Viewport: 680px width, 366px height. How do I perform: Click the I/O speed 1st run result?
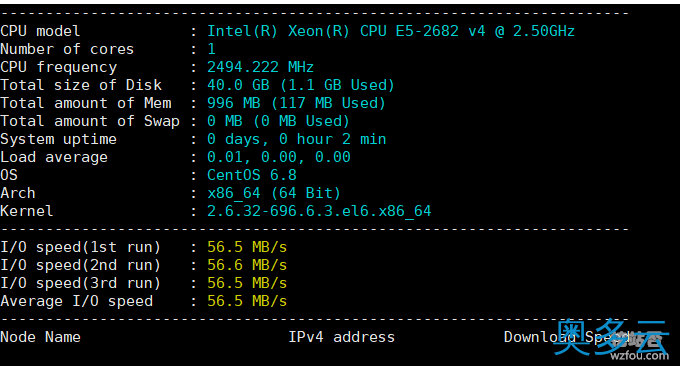click(x=247, y=247)
